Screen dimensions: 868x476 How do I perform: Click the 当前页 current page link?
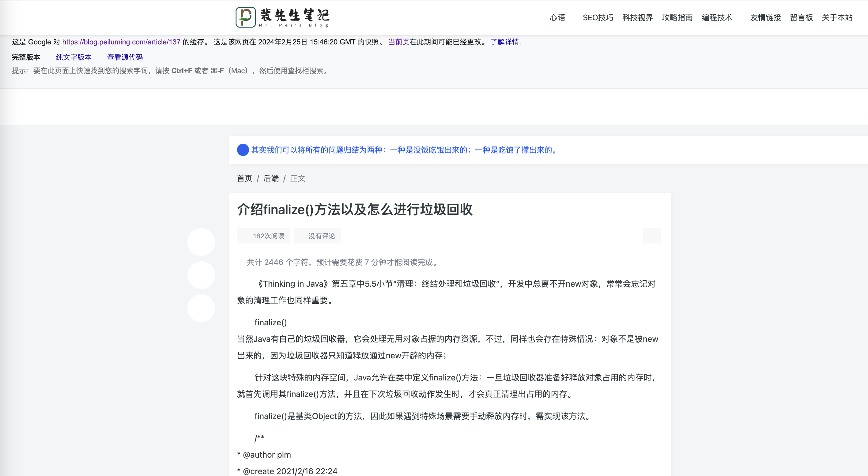398,42
